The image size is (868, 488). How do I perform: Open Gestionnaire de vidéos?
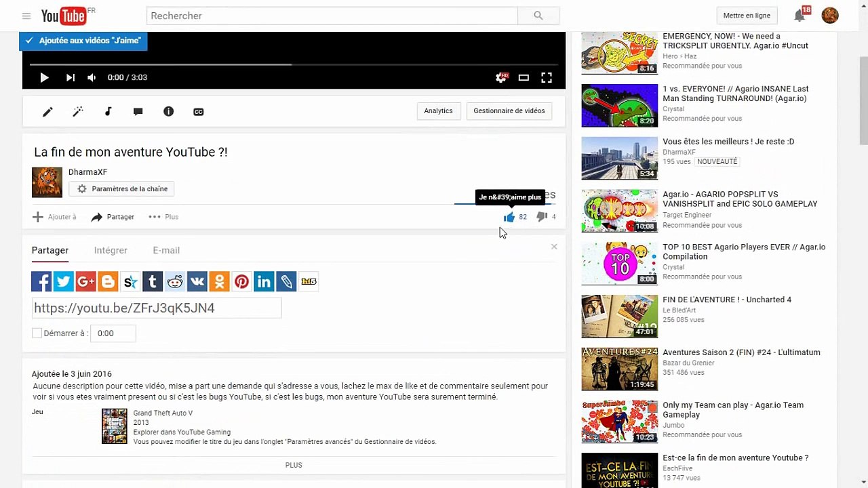point(509,111)
